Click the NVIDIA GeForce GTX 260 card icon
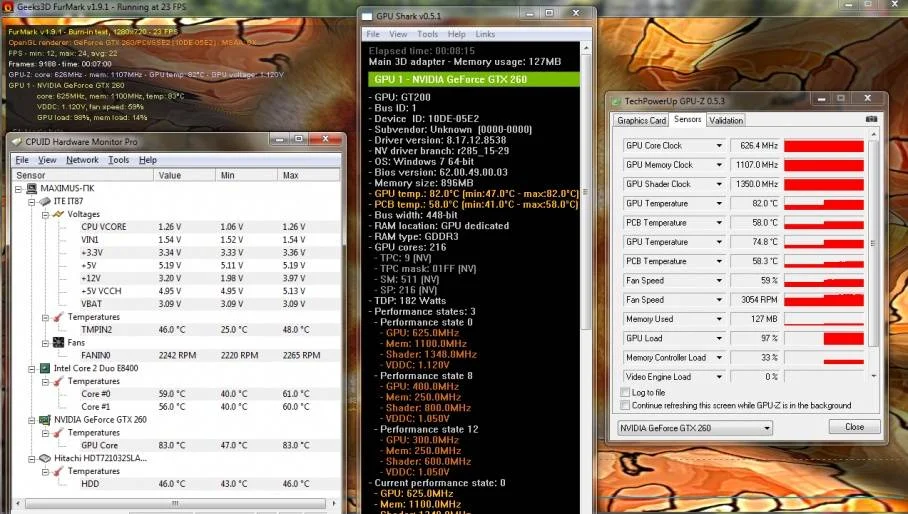This screenshot has height=514, width=908. pos(45,420)
